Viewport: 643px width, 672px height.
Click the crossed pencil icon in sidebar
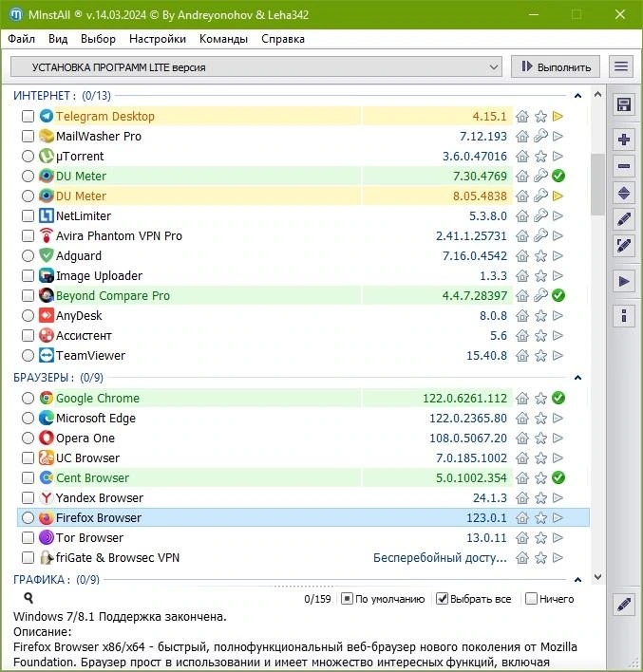pyautogui.click(x=624, y=246)
